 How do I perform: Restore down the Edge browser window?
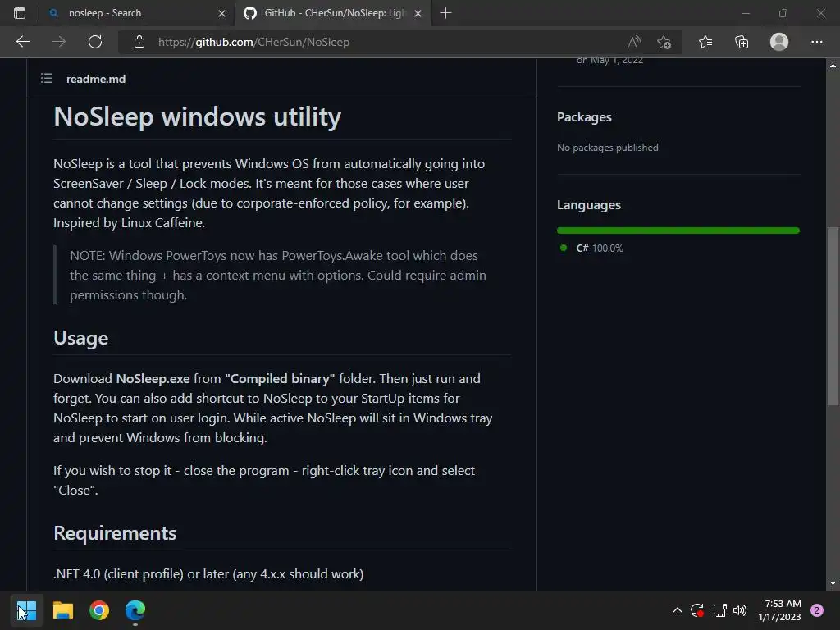783,13
